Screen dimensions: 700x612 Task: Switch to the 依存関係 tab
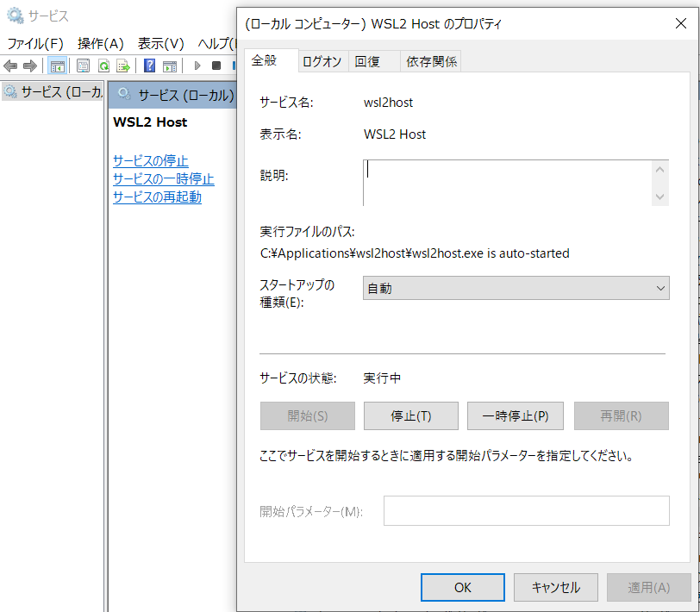click(431, 61)
